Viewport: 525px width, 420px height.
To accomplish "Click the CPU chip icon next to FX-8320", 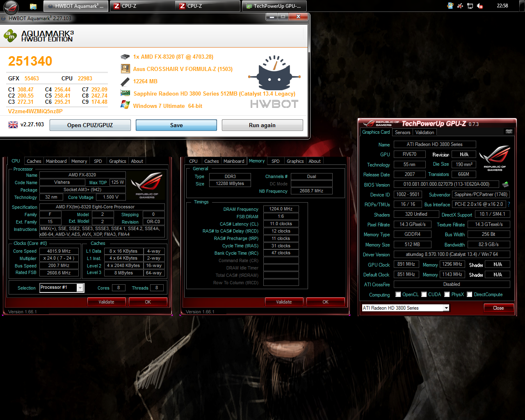I will point(125,57).
